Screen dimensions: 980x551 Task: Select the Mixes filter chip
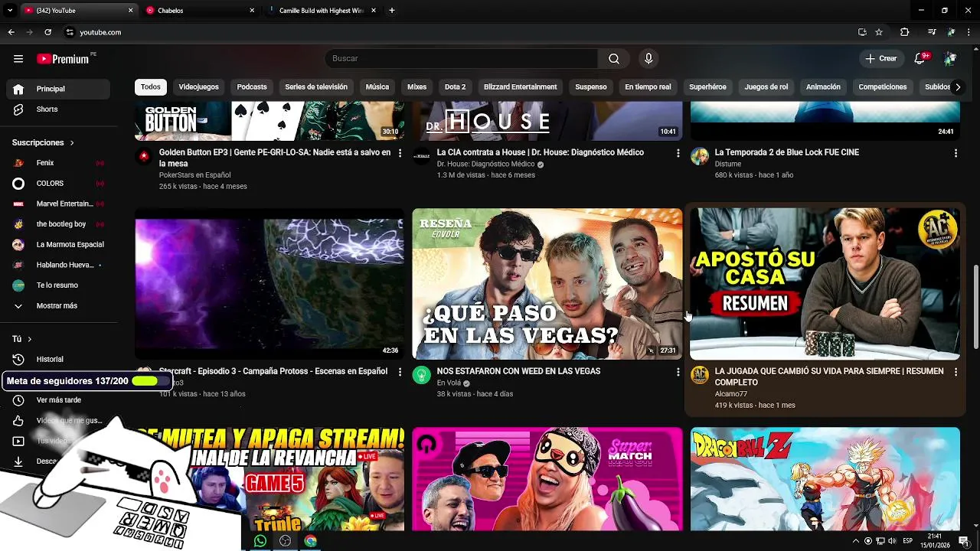(417, 87)
